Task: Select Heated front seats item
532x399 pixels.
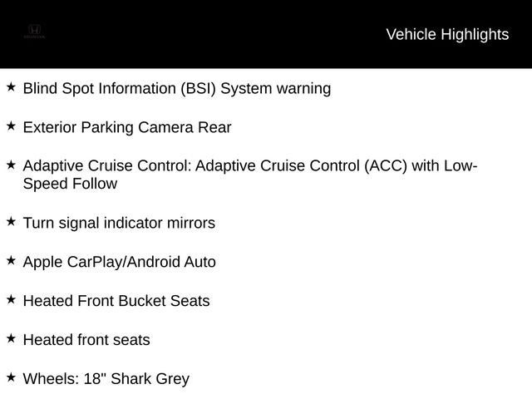Action: [x=86, y=340]
